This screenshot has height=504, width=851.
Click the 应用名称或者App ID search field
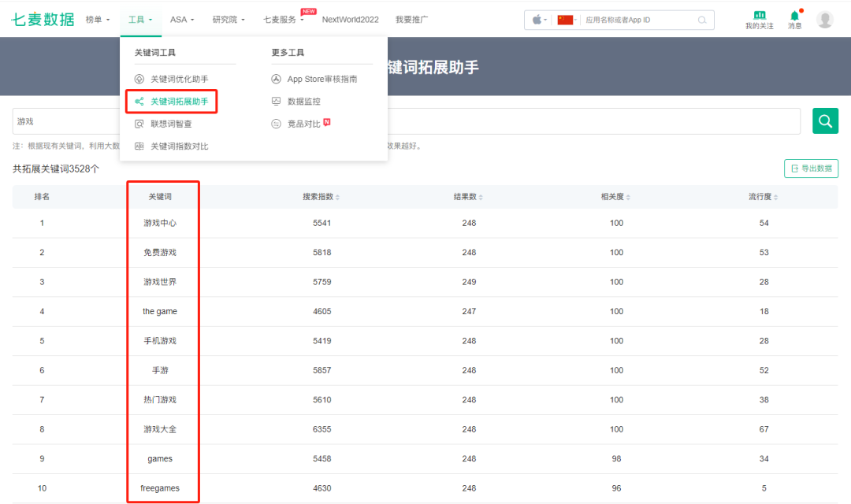click(x=641, y=20)
